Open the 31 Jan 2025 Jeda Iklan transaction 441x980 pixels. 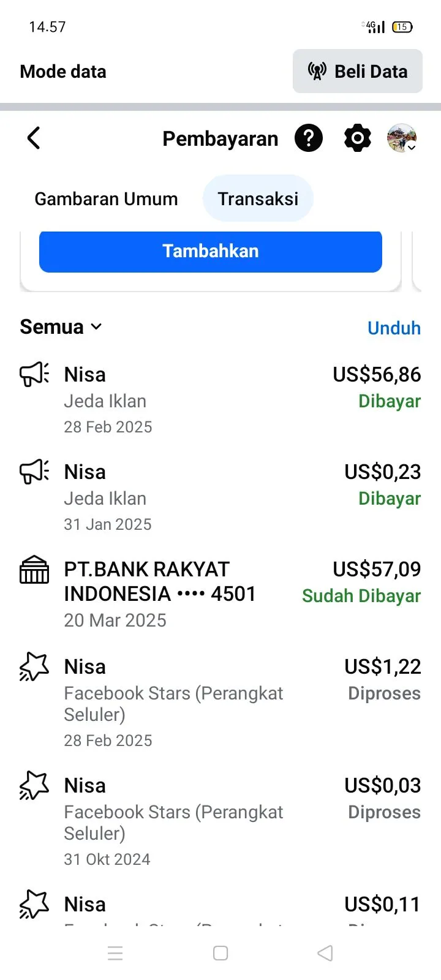point(184,497)
